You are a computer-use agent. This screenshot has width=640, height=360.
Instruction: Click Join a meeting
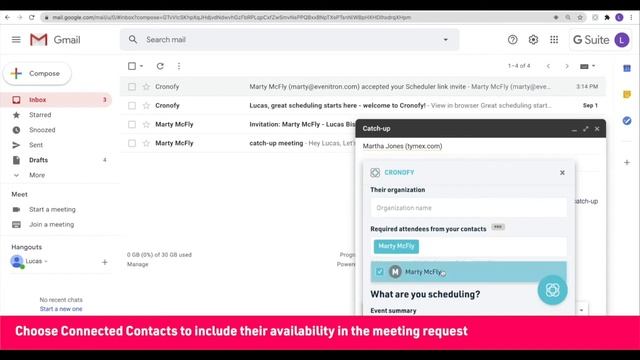click(51, 224)
